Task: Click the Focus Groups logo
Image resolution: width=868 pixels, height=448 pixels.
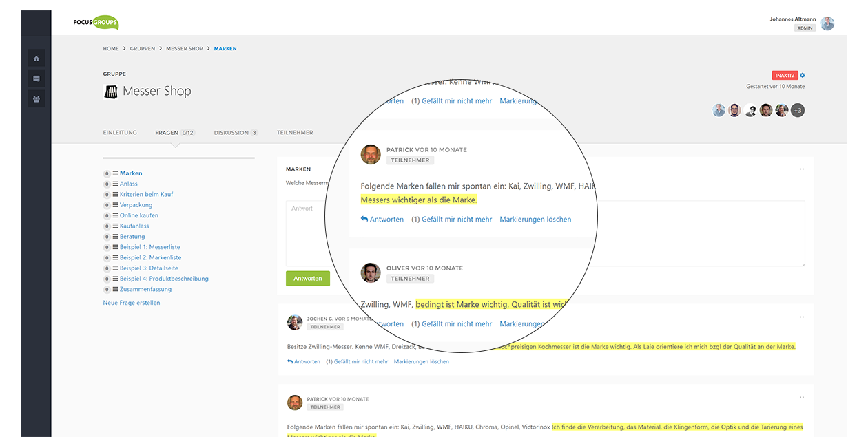Action: point(96,22)
